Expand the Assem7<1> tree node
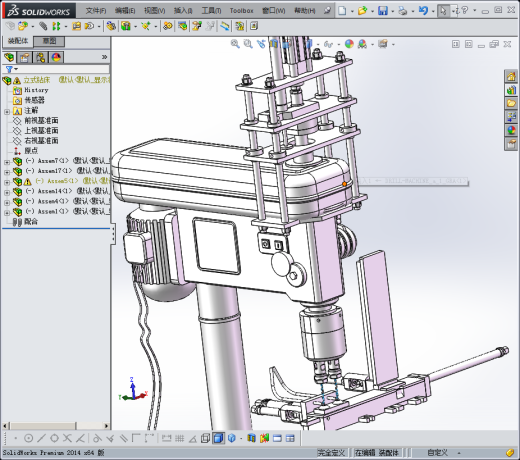520x460 pixels. click(7, 162)
